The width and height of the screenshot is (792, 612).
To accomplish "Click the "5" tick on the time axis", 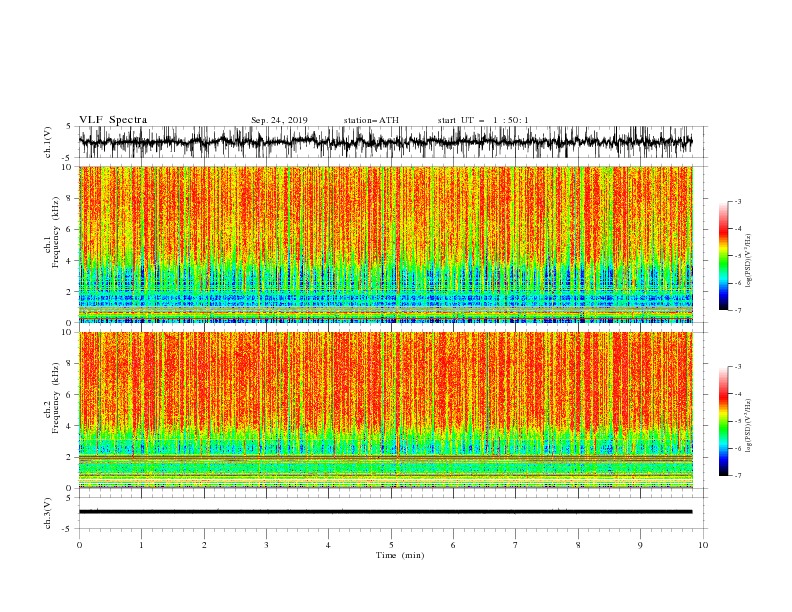I will 391,545.
